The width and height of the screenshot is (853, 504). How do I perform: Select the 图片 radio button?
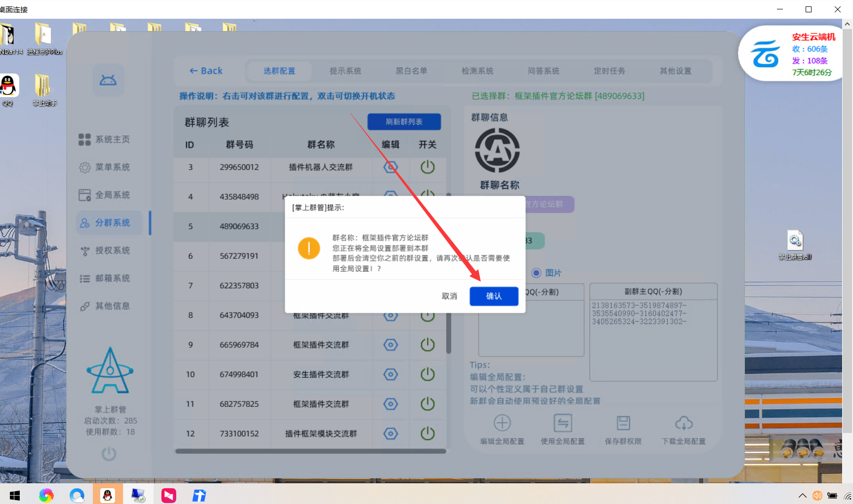537,273
